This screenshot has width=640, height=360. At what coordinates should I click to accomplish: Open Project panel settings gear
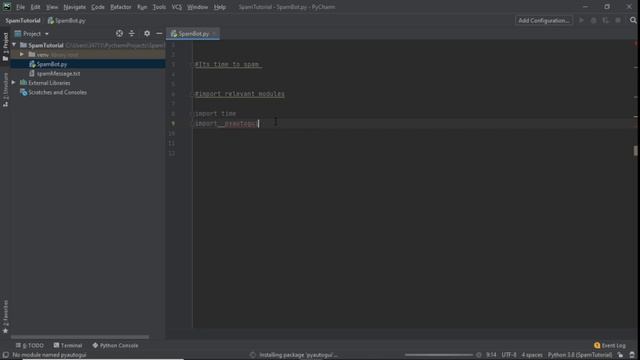(147, 33)
